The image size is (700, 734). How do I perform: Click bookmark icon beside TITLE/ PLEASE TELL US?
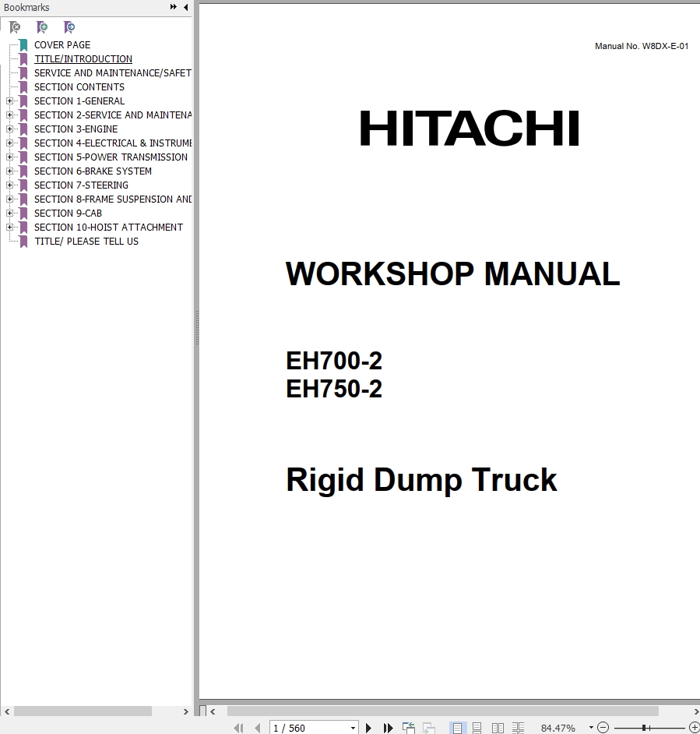(23, 242)
